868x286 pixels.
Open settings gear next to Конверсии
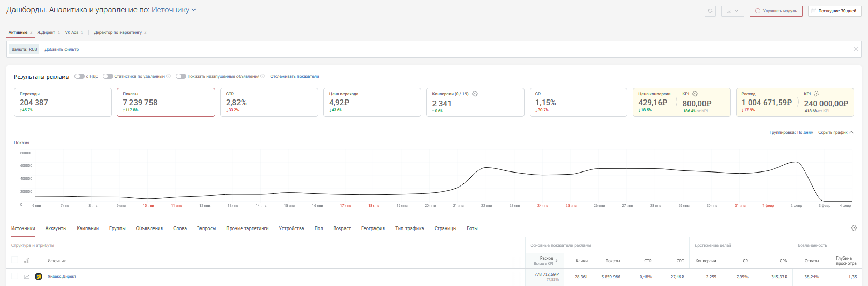[475, 94]
